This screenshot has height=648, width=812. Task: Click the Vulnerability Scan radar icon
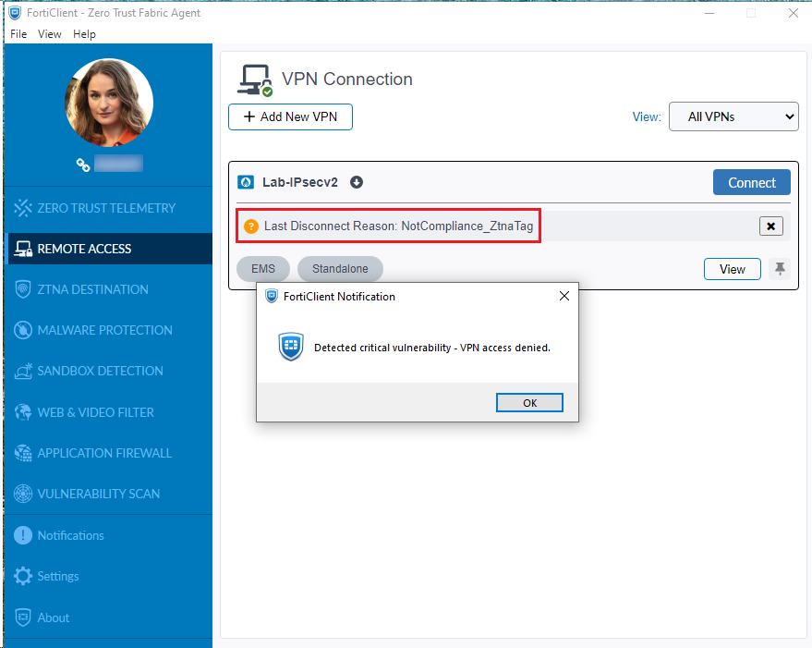[x=23, y=494]
